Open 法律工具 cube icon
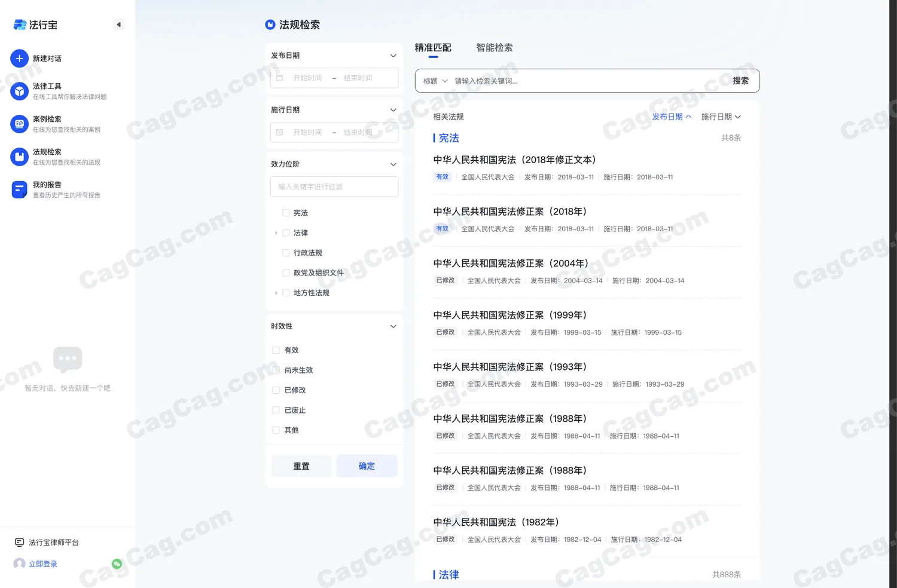 coord(19,91)
